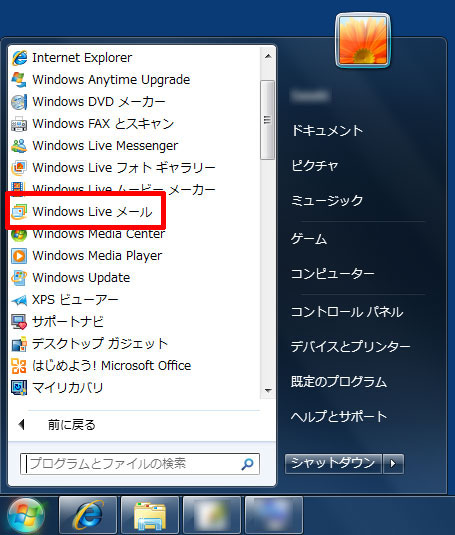Open マイリカバリ entry
Screen dimensions: 455x535
68,388
